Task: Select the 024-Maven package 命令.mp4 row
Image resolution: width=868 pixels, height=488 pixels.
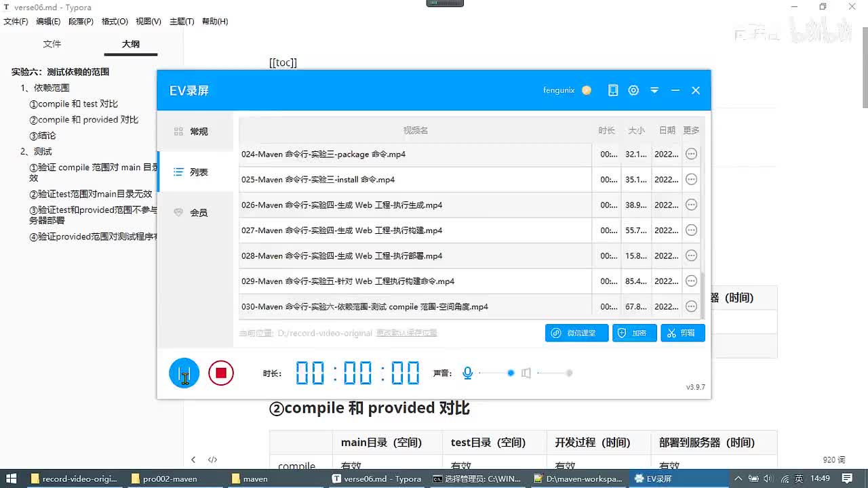Action: click(x=469, y=154)
